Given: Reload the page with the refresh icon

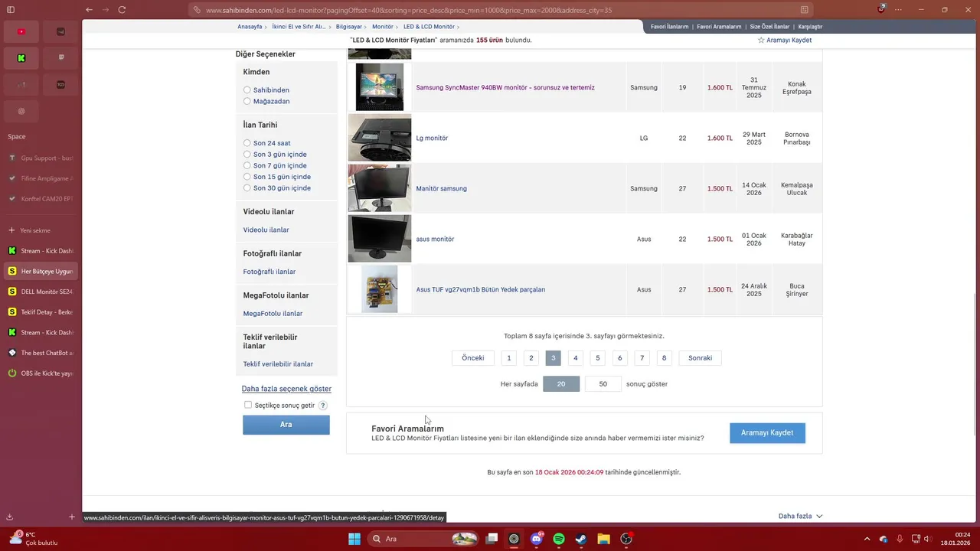Looking at the screenshot, I should (x=122, y=10).
